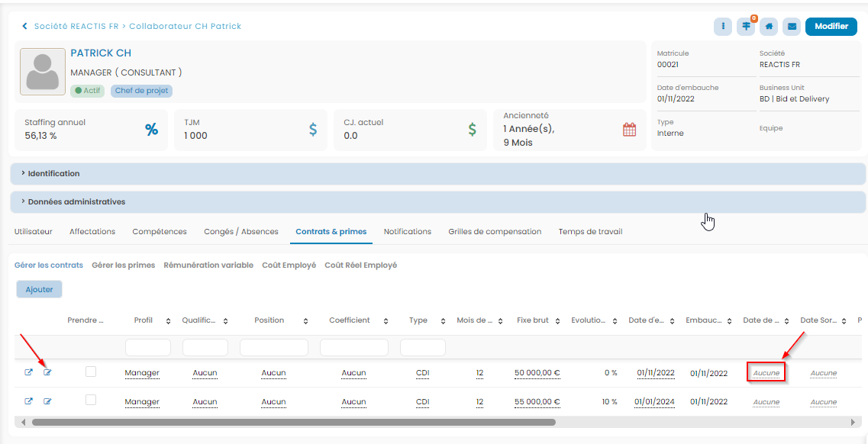Click the envelope mail icon
This screenshot has height=444, width=868.
[792, 27]
